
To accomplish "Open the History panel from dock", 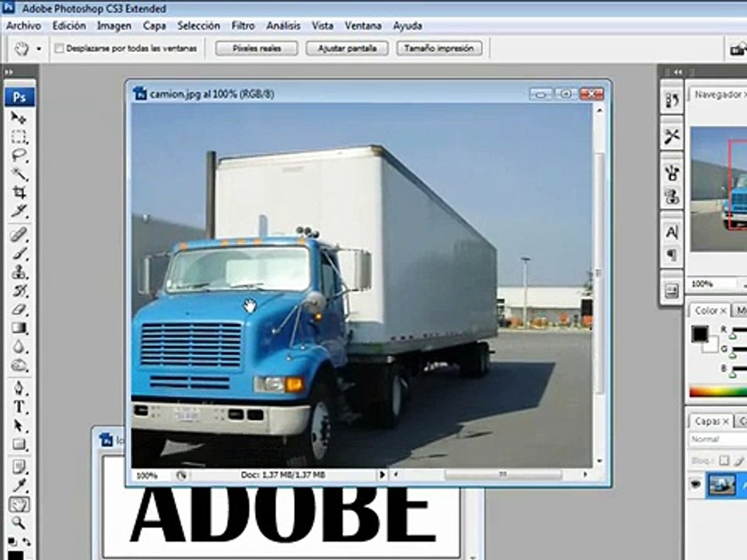I will (672, 100).
